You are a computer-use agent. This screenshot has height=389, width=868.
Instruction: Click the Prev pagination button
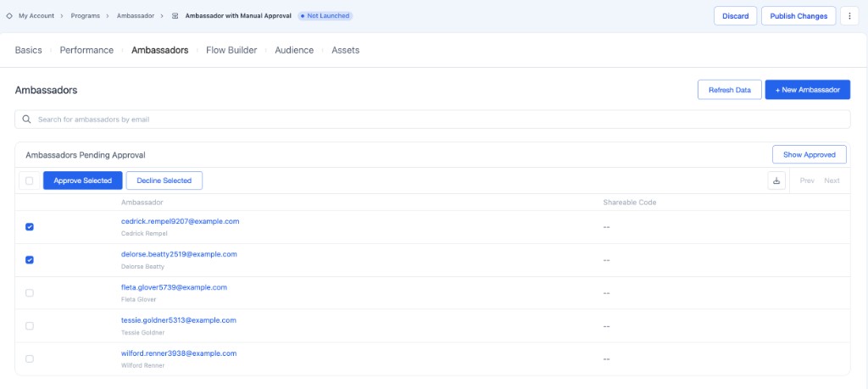[807, 181]
